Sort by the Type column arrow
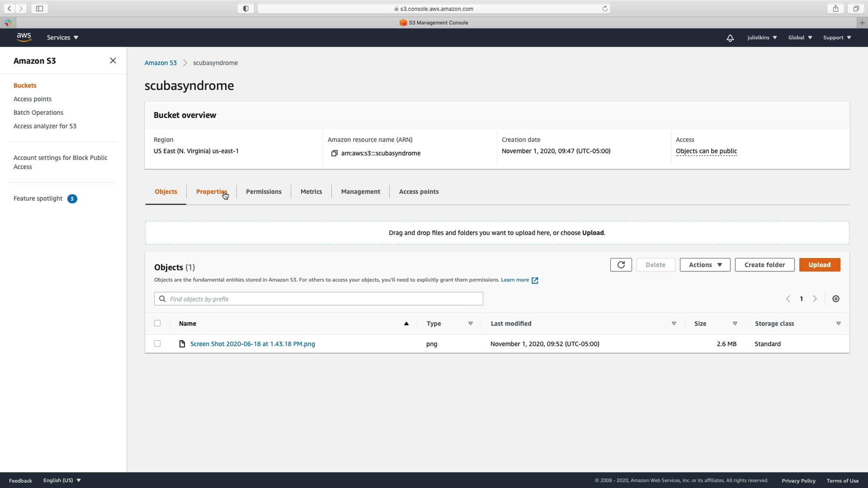The width and height of the screenshot is (868, 488). 470,324
